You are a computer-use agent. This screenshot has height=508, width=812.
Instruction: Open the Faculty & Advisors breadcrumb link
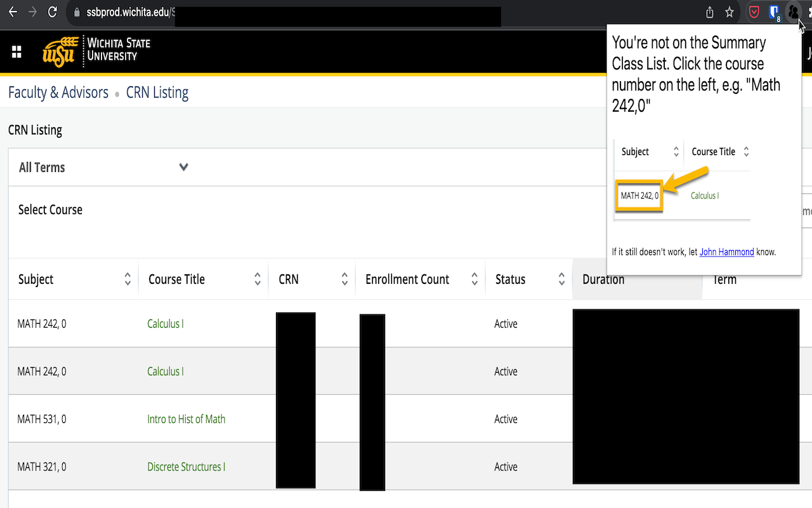[x=58, y=93]
